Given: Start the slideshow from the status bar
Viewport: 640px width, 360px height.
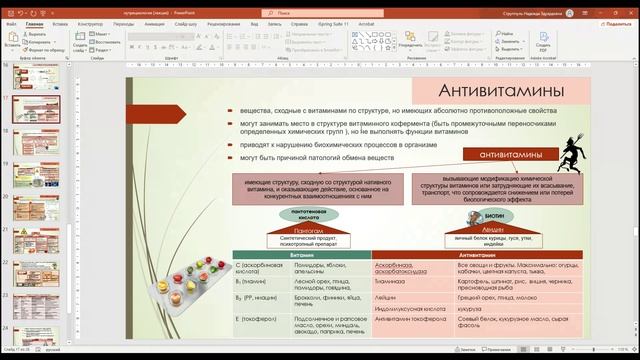Looking at the screenshot, I should pos(563,349).
